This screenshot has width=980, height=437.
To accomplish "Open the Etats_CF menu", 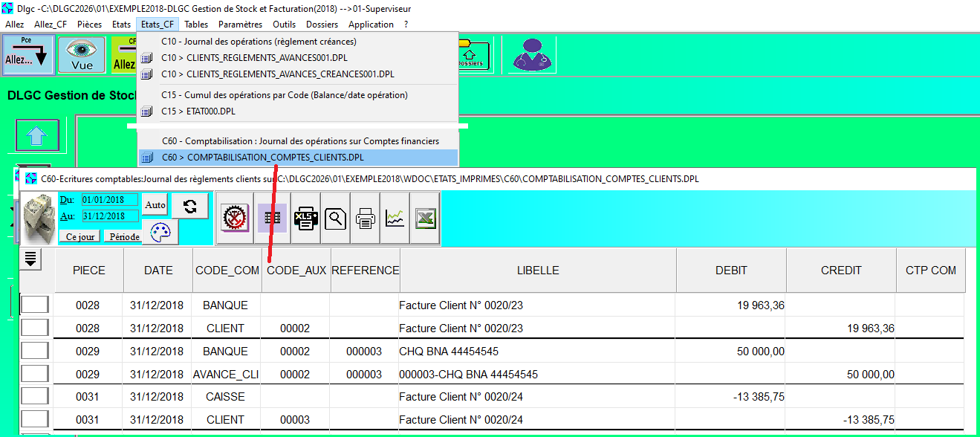I will point(158,25).
